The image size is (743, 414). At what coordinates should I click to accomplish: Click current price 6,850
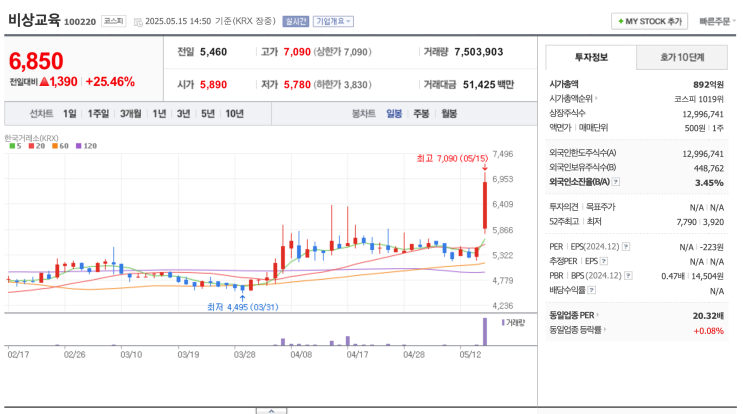(x=36, y=61)
